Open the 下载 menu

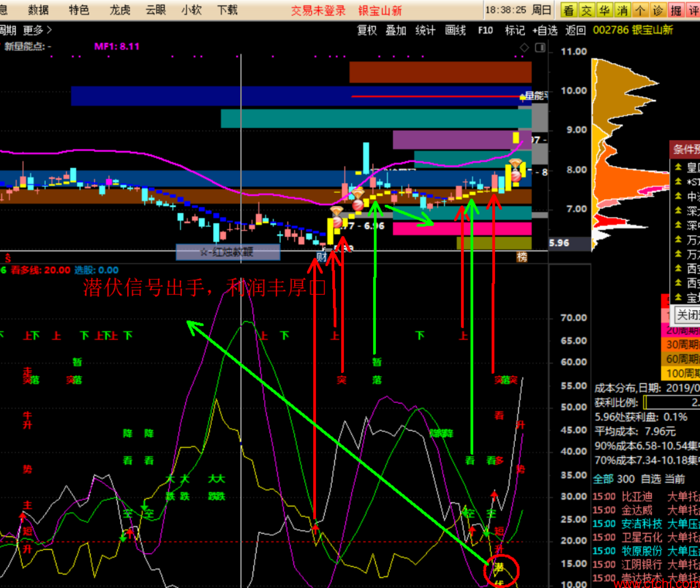tap(228, 10)
